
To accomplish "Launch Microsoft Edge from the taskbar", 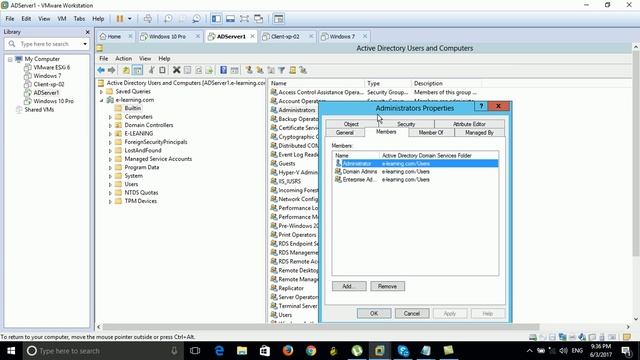I will click(x=219, y=351).
